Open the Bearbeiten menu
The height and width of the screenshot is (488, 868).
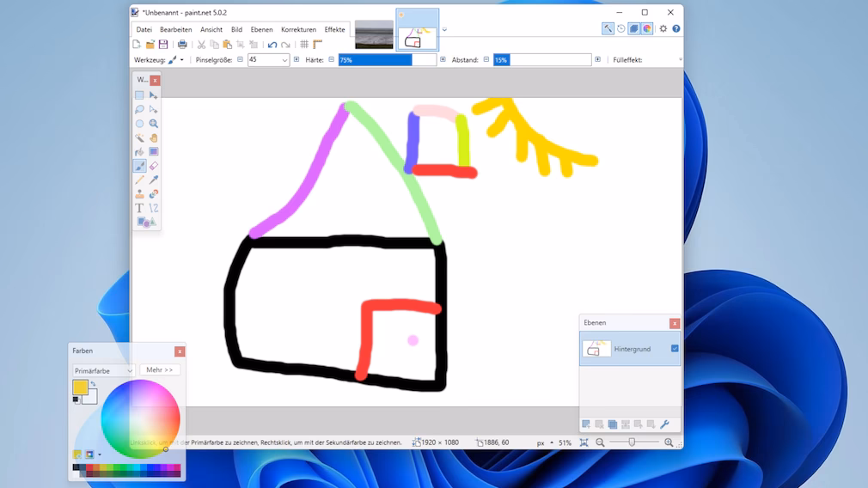(176, 29)
